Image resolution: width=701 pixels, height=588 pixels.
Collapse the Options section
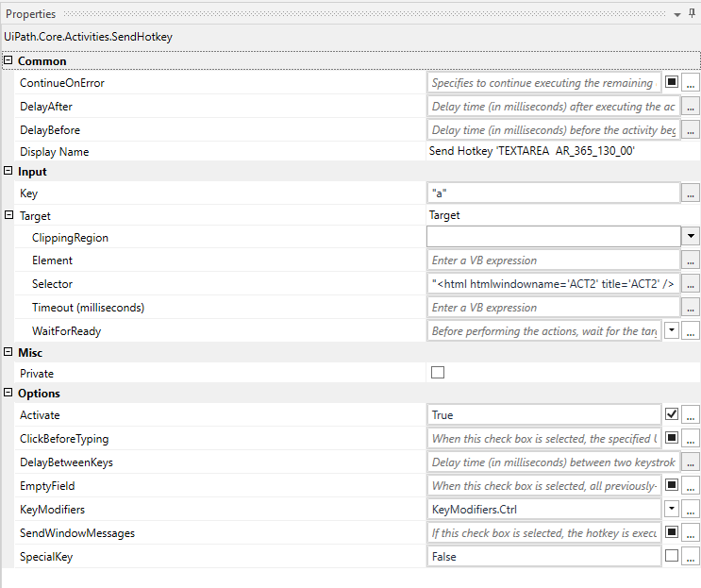[8, 394]
